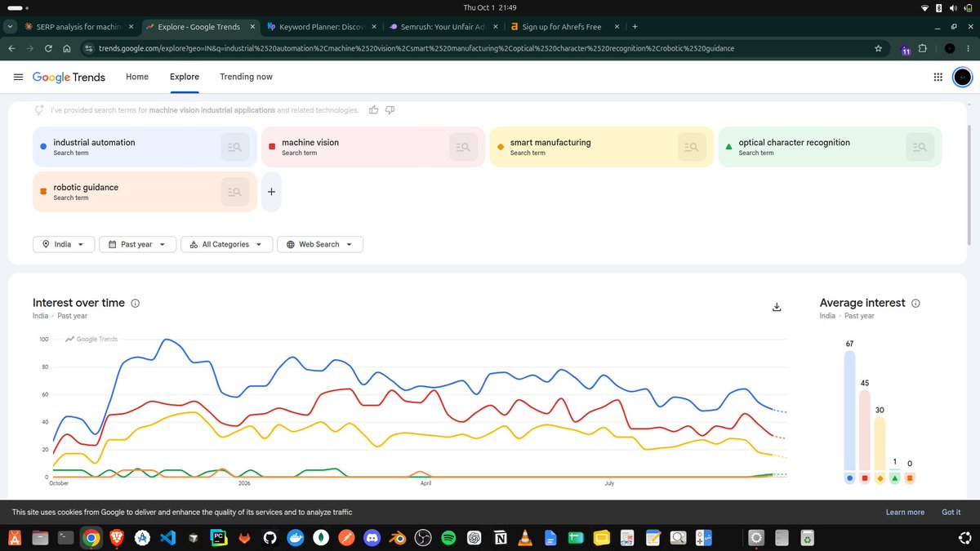This screenshot has height=551, width=980.
Task: Click the smart manufacturing search term card
Action: [601, 147]
